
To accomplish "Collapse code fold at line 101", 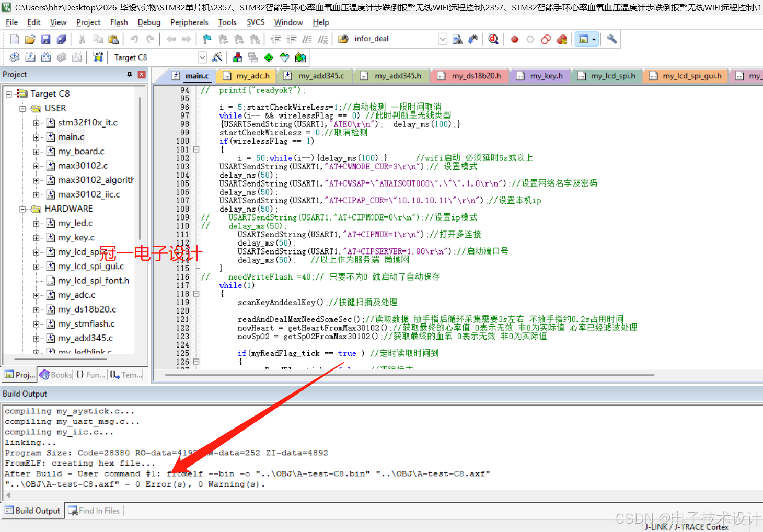I will click(x=196, y=149).
